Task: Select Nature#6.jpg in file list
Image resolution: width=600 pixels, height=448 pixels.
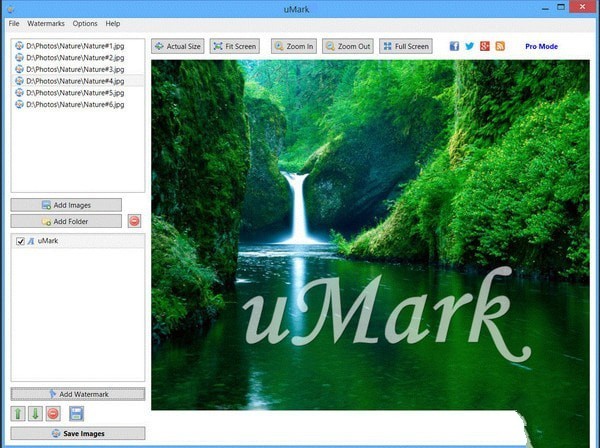Action: click(x=78, y=104)
